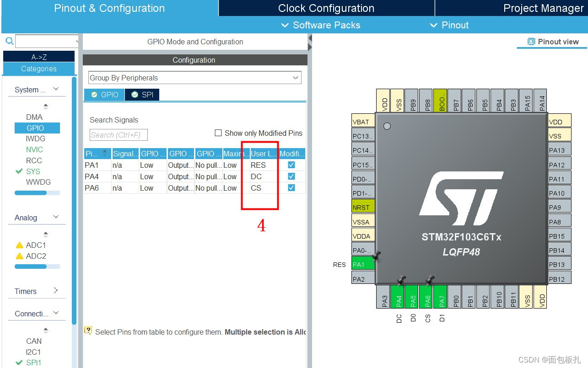Select RCC in the System list

click(x=34, y=160)
